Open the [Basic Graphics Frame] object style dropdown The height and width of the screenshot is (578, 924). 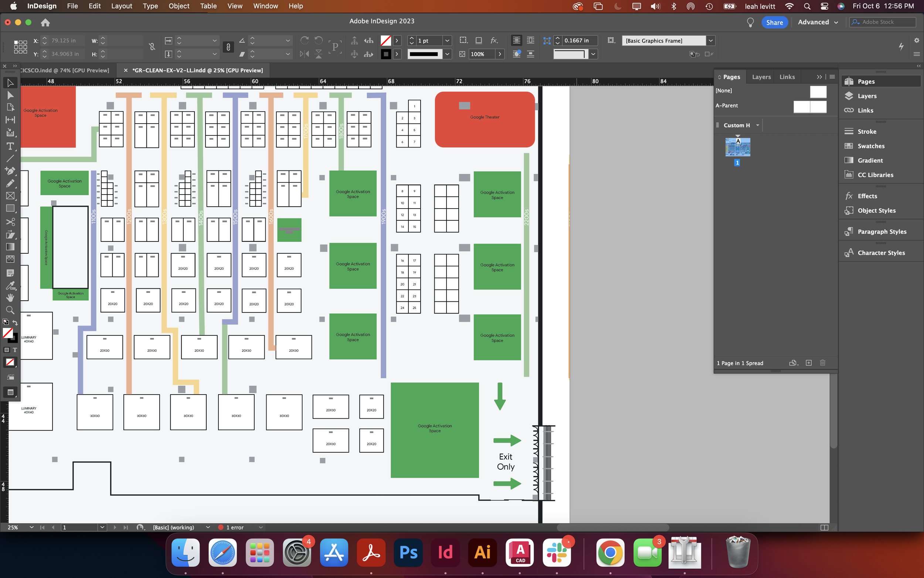[711, 40]
